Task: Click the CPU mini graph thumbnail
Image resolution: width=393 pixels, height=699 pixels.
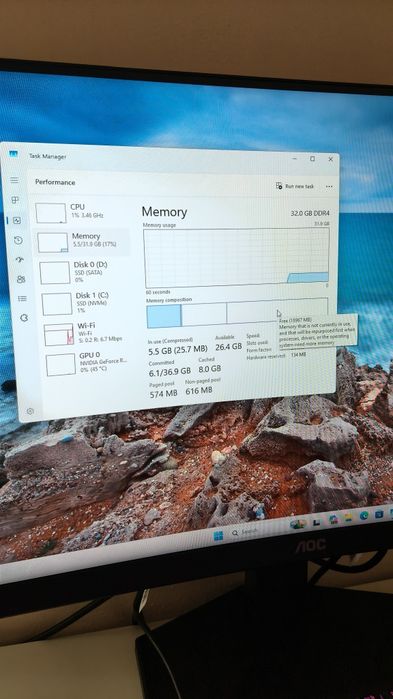Action: [51, 213]
